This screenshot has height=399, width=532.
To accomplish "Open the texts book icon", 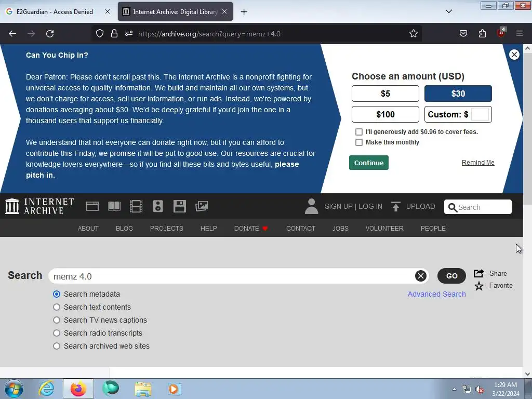I will coord(114,206).
